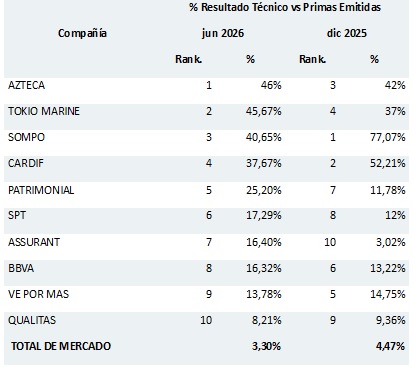Viewport: 413px width, 367px height.
Task: Select the jun 2026 period header
Action: (223, 33)
